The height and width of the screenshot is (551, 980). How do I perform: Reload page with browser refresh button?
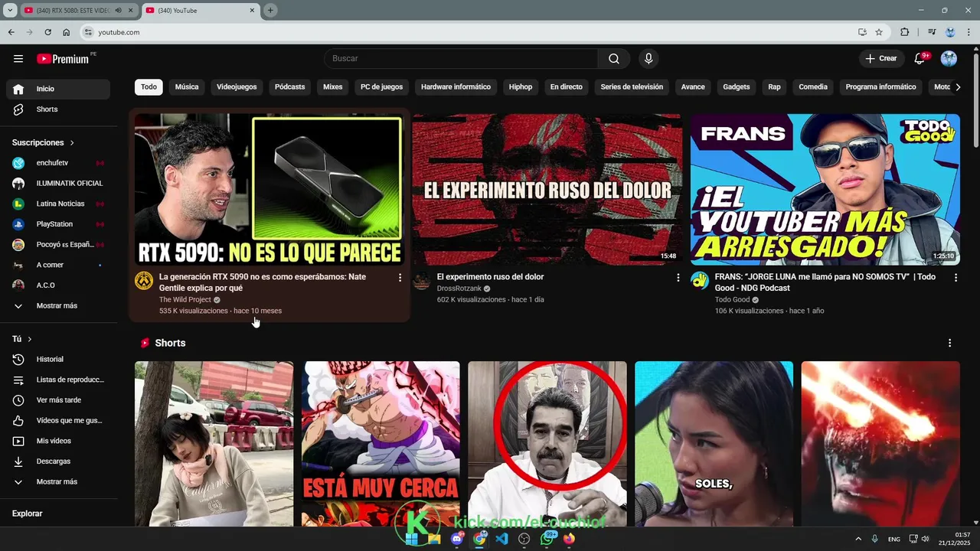point(47,32)
